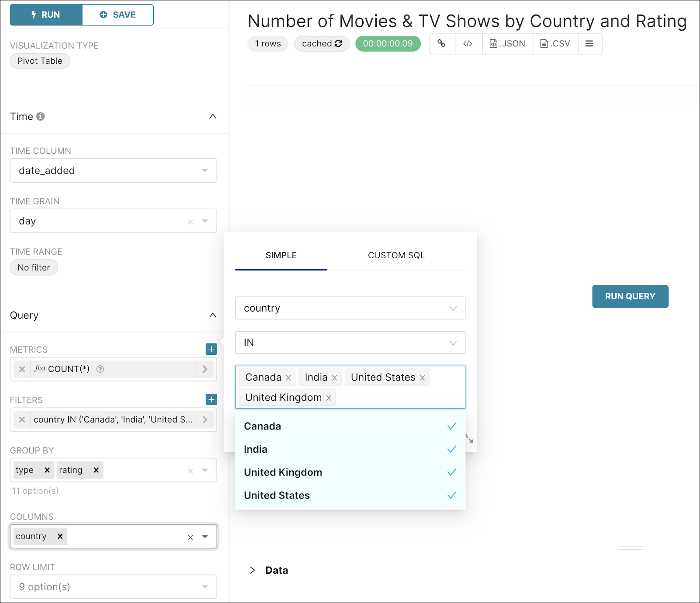Open the TIME GRAIN day dropdown
The height and width of the screenshot is (603, 700).
coord(204,221)
